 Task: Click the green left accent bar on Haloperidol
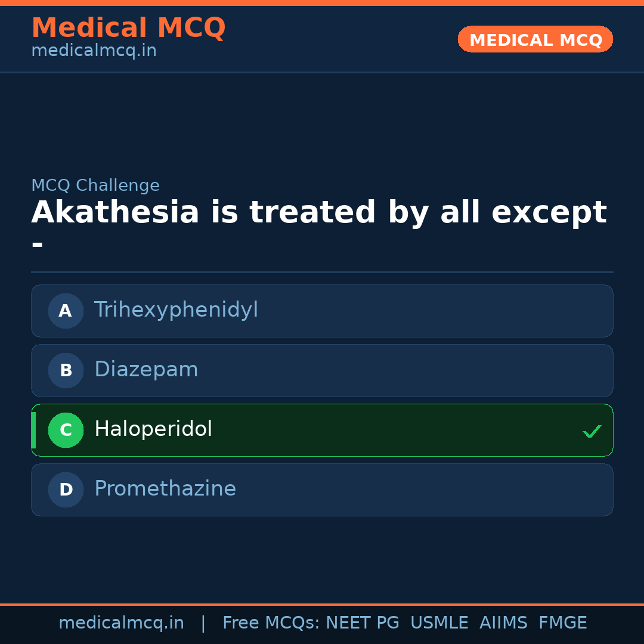[33, 430]
